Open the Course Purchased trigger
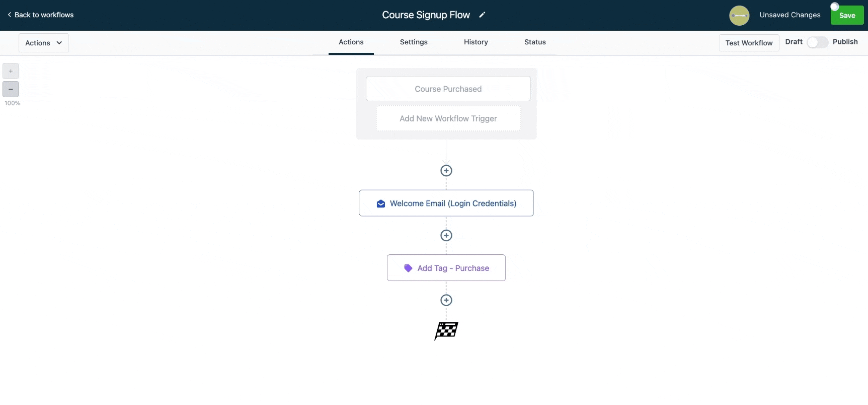Viewport: 868px width, 405px height. 448,89
